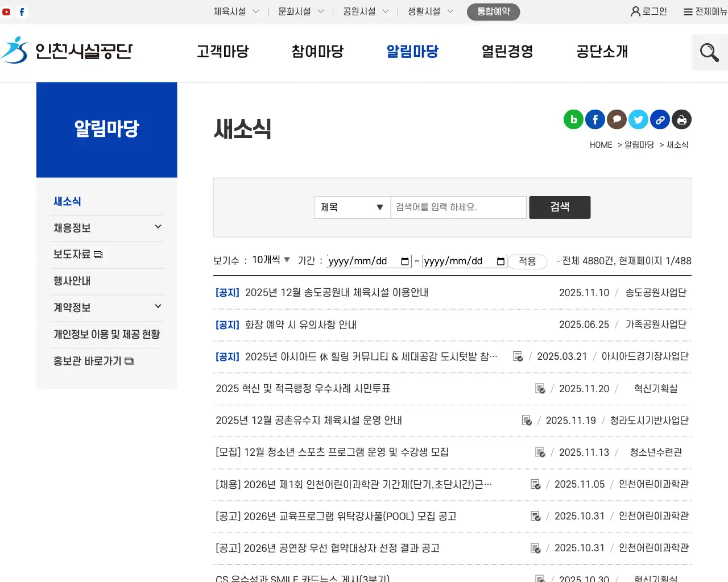Open the attachment icon on 2025 혁신 시민투표 row
The height and width of the screenshot is (582, 728).
point(539,388)
